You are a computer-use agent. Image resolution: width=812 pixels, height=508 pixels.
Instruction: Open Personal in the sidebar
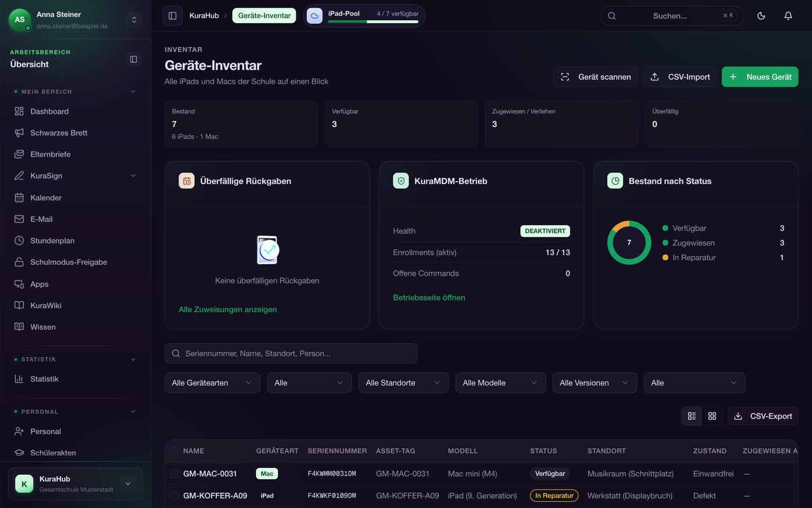[x=75, y=432]
